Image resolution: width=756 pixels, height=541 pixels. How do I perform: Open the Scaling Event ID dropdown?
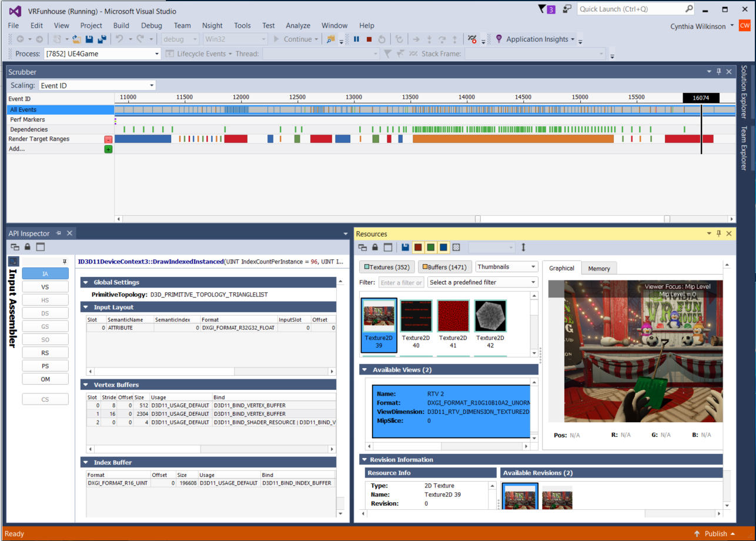coord(97,85)
